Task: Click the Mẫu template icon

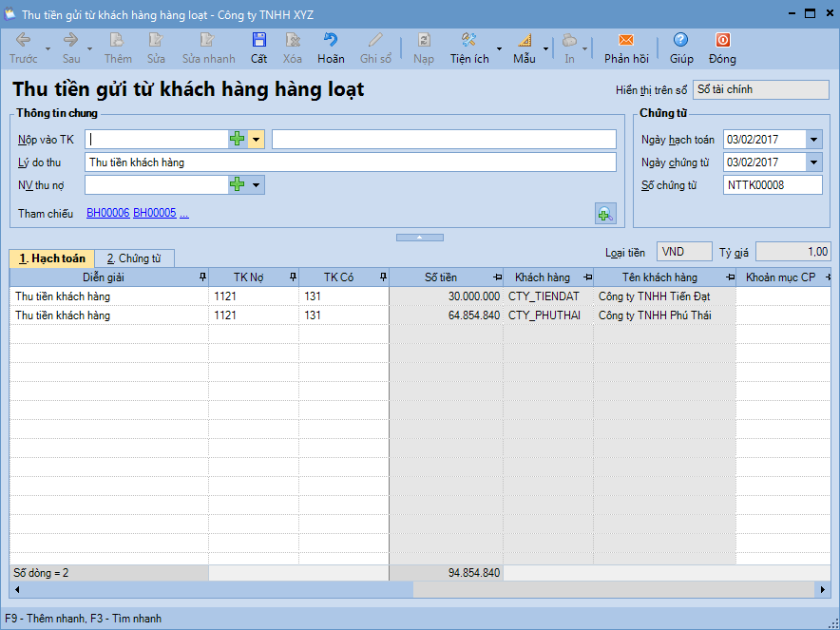Action: tap(525, 48)
